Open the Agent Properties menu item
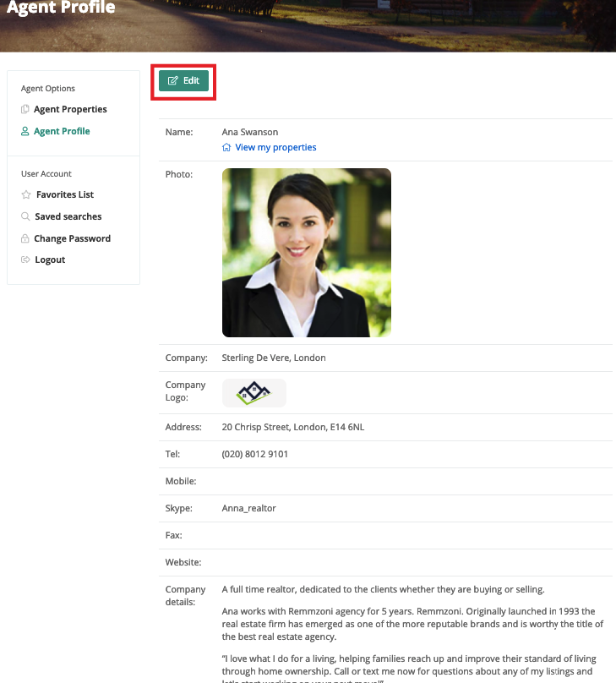Image resolution: width=616 pixels, height=683 pixels. pyautogui.click(x=70, y=110)
